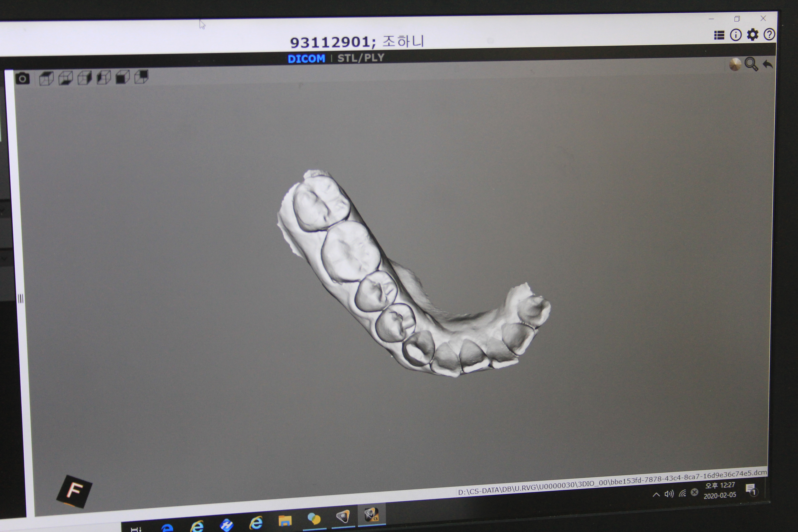Image resolution: width=798 pixels, height=532 pixels.
Task: Select the right side view cube icon
Action: 85,78
